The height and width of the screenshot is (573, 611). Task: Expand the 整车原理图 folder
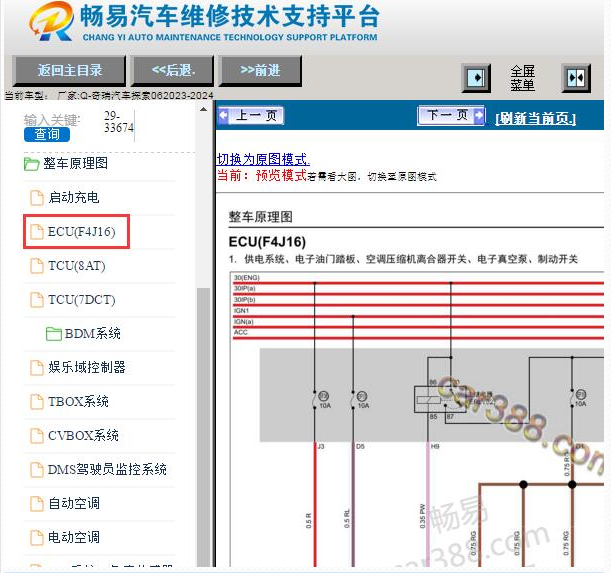(x=76, y=163)
